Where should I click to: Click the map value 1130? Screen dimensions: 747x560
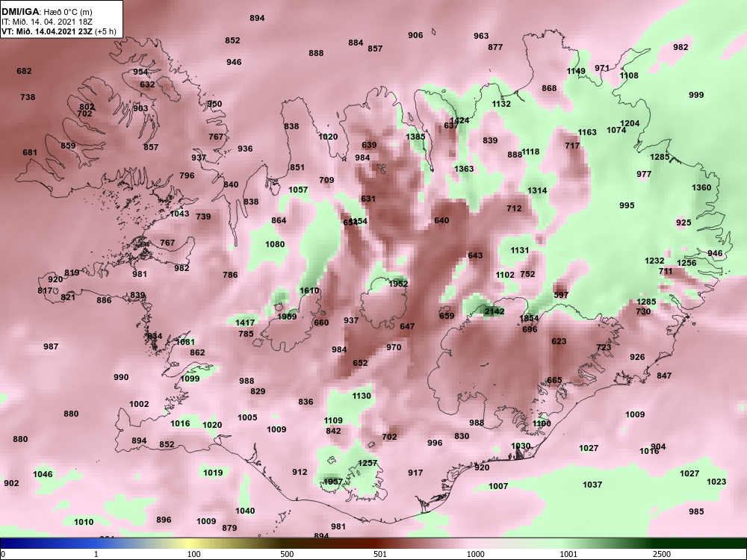[362, 396]
